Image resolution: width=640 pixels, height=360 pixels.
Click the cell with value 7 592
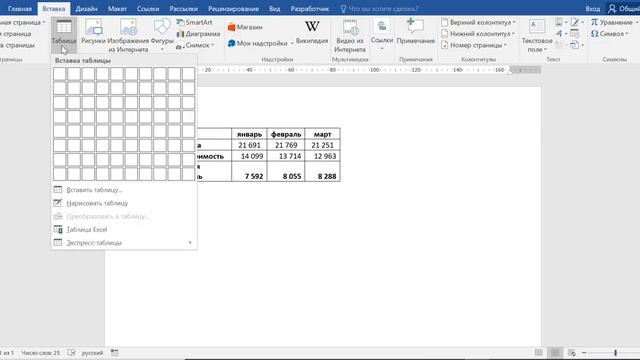(249, 171)
